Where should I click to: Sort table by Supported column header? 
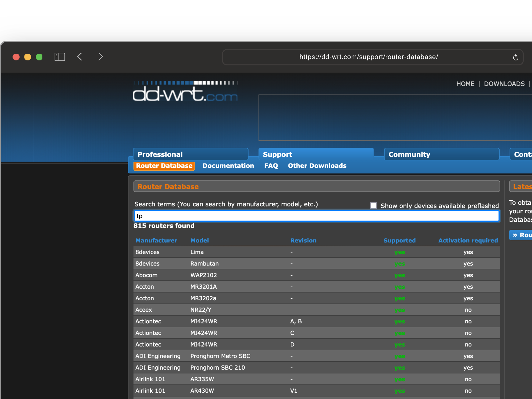(x=399, y=241)
